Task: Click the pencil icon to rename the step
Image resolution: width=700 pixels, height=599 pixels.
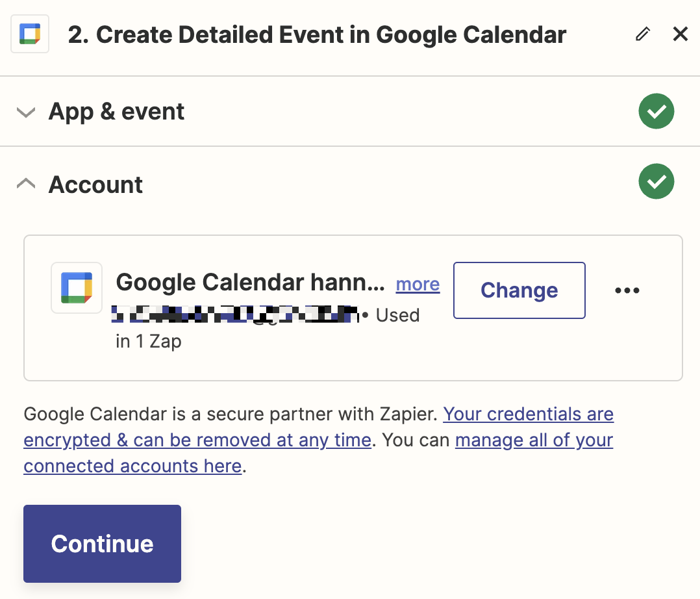Action: [642, 34]
